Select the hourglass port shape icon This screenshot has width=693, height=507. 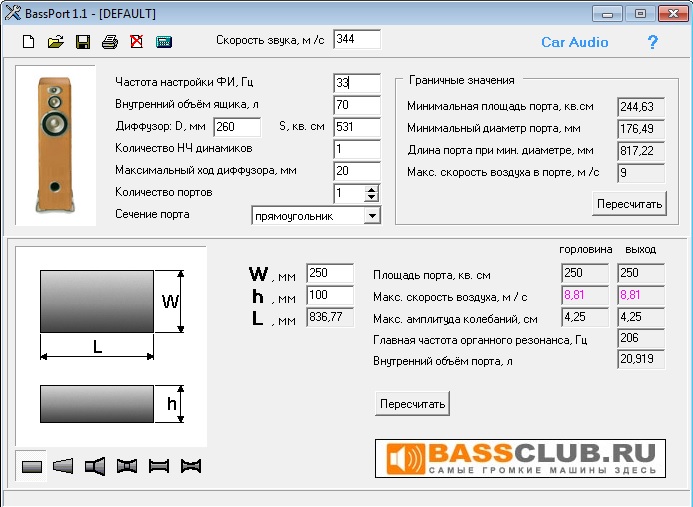click(191, 466)
